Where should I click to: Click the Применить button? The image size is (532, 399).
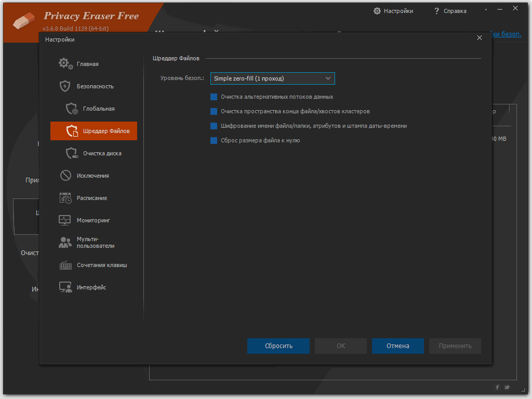455,345
